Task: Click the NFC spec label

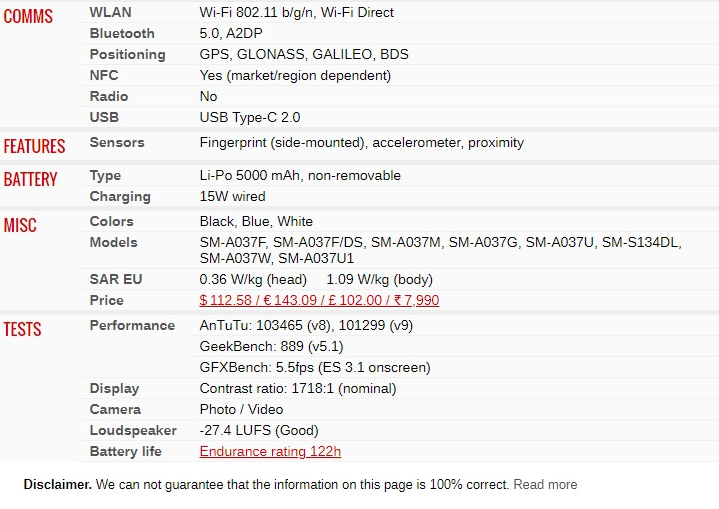Action: click(x=104, y=75)
